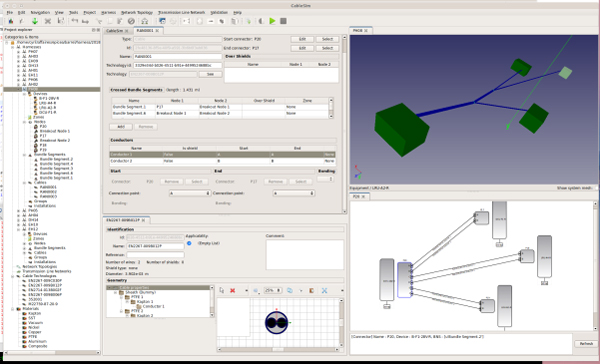600x364 pixels.
Task: Click the green download arrow toolbar icon
Action: click(34, 21)
